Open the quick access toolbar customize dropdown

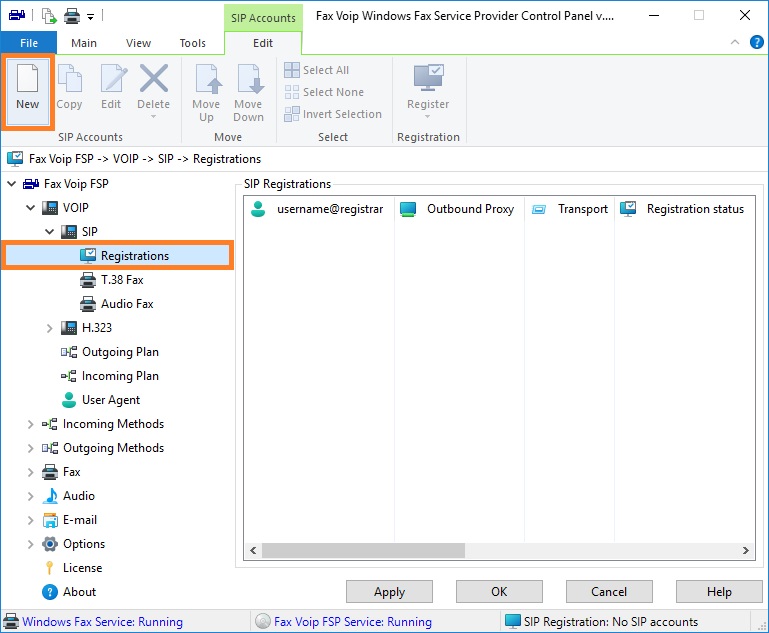pos(90,17)
